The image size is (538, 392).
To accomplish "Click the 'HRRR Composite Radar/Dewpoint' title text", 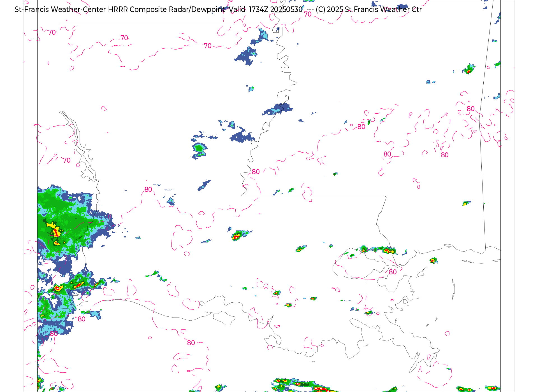I will pyautogui.click(x=167, y=10).
